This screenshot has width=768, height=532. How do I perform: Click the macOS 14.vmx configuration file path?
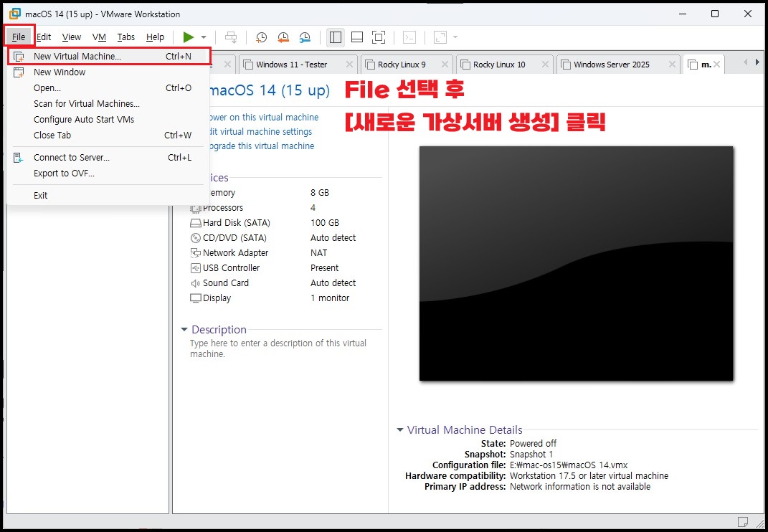click(x=569, y=465)
